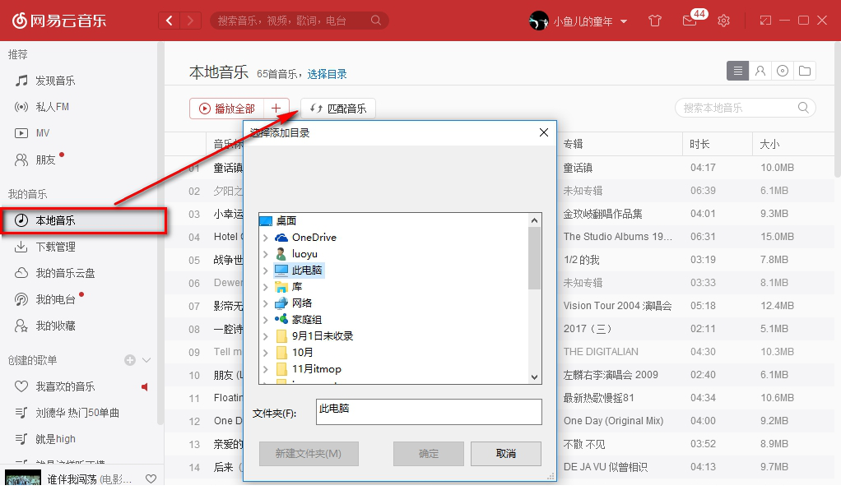Screen dimensions: 841x504
Task: Switch to list view icon
Action: [x=737, y=71]
